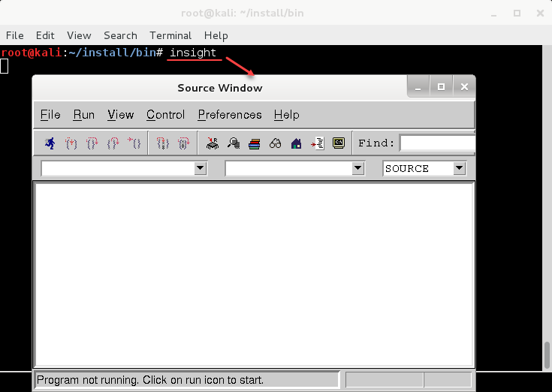Screen dimensions: 552x392
Task: Open the Breakpoints window icon
Action: click(x=318, y=143)
